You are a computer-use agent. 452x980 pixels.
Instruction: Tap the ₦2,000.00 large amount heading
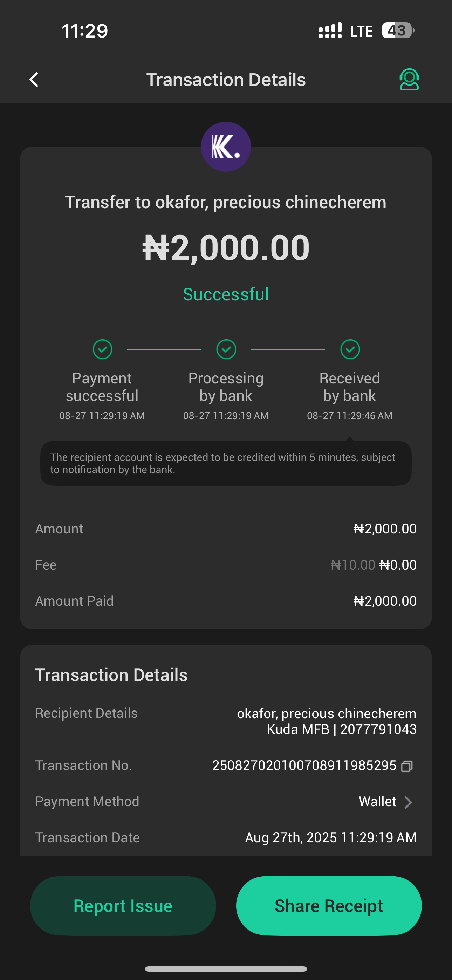226,248
